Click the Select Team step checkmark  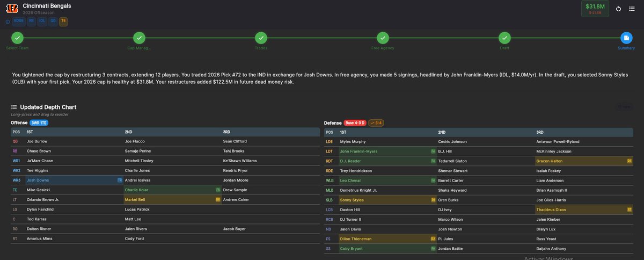tap(17, 38)
